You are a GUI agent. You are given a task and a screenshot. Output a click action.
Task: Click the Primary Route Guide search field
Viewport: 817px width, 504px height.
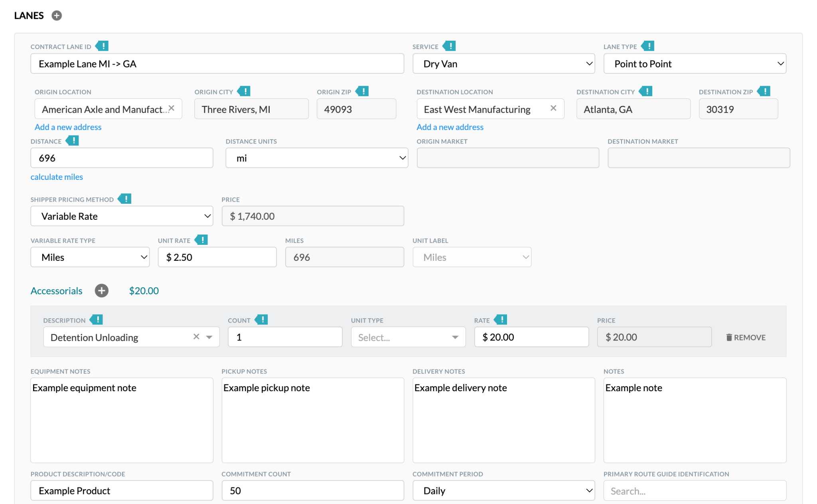coord(695,491)
